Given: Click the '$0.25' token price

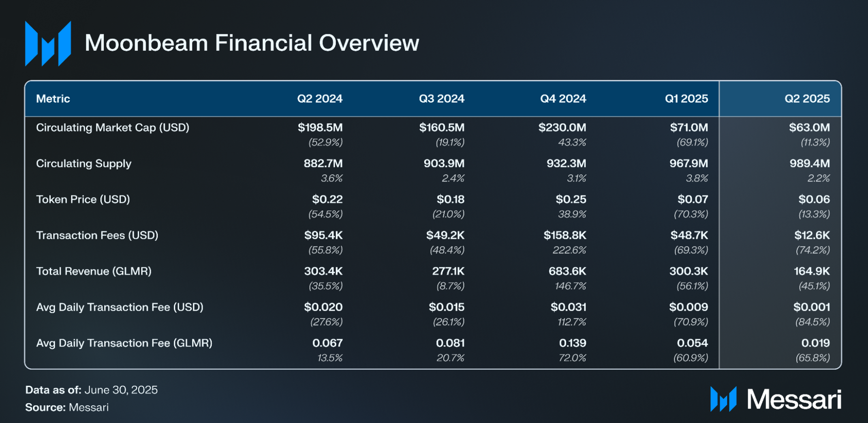Looking at the screenshot, I should click(571, 200).
